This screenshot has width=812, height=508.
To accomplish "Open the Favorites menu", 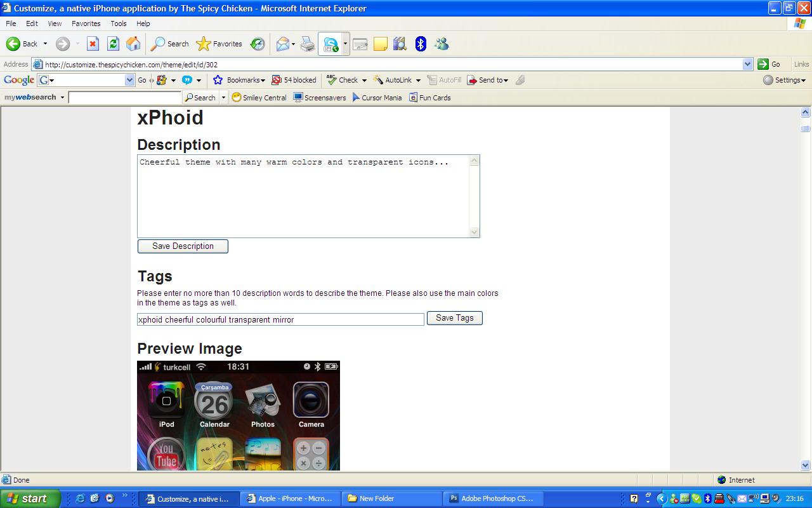I will (86, 23).
